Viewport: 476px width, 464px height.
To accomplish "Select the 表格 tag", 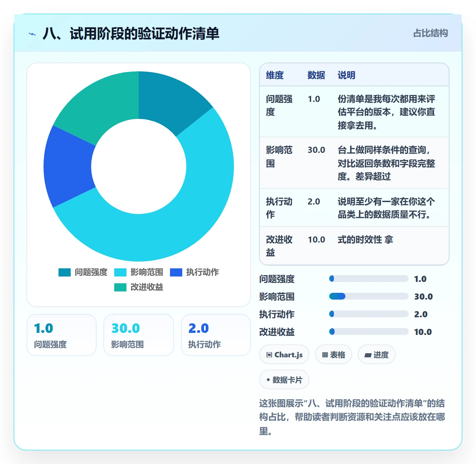I will tap(334, 355).
